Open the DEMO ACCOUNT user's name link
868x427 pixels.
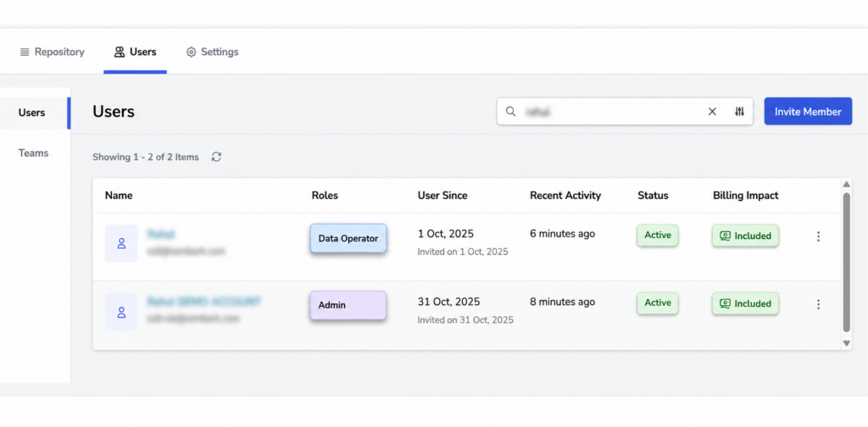coord(203,302)
